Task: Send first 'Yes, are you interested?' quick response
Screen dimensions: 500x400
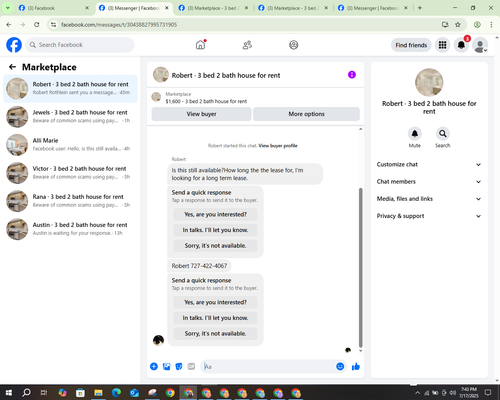Action: click(215, 214)
